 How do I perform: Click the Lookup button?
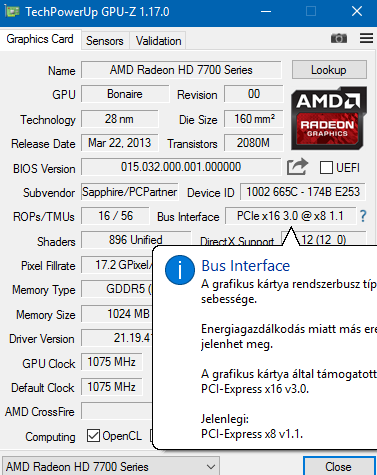[x=329, y=70]
